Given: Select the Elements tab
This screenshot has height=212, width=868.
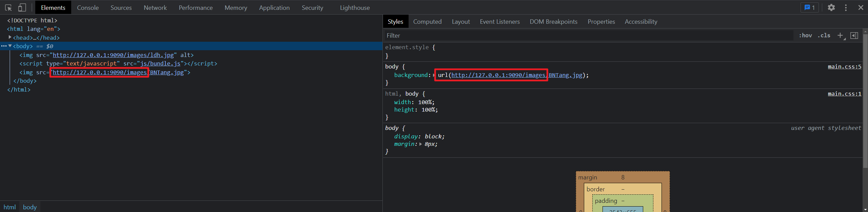Looking at the screenshot, I should (x=53, y=7).
